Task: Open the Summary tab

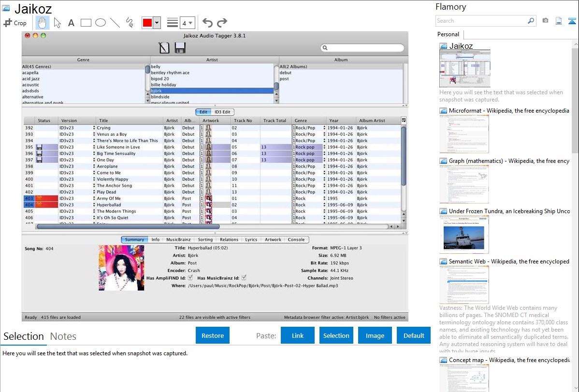Action: coord(134,239)
